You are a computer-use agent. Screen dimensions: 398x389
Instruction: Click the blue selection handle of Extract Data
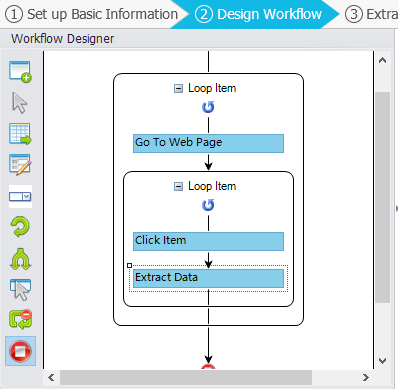pos(130,265)
